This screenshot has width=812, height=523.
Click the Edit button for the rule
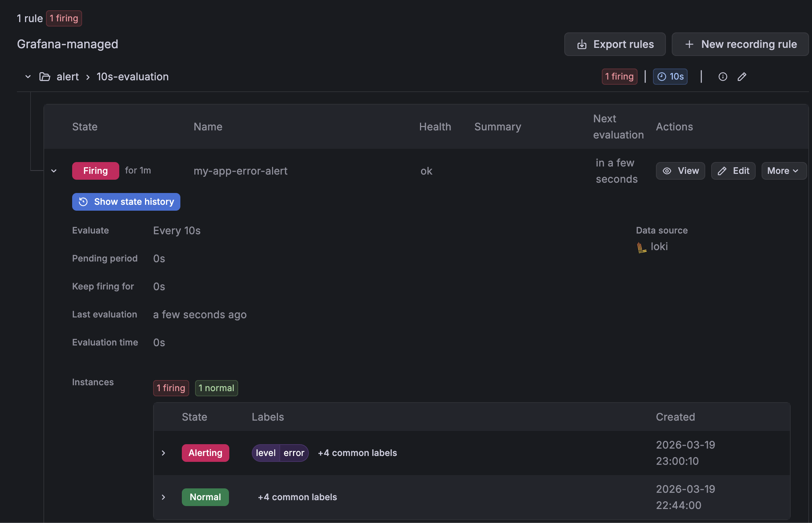(733, 171)
